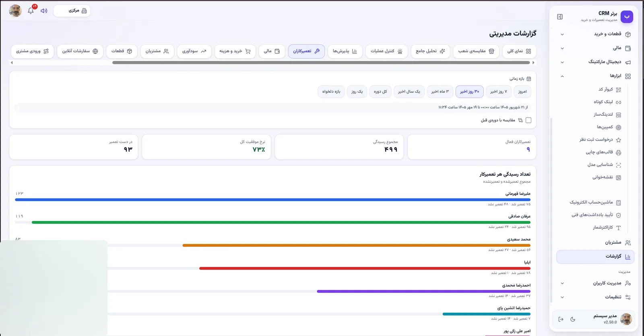Open the notifications bell
Viewport: 644px width, 336px height.
pos(31,11)
